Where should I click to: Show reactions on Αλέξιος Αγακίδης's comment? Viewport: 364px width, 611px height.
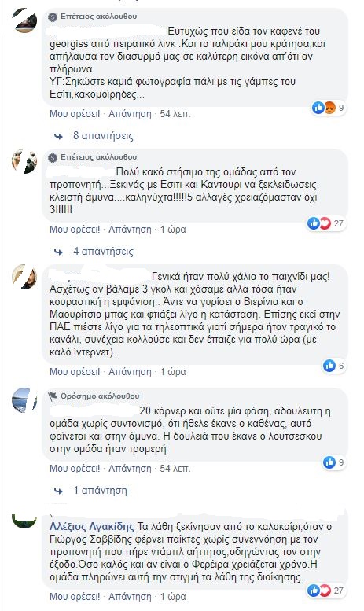pos(325,591)
